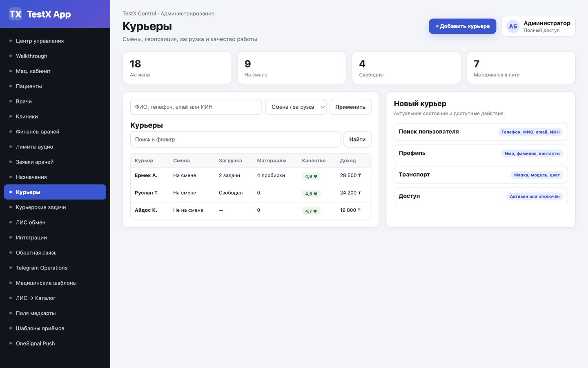The height and width of the screenshot is (368, 588).
Task: Click the Имя, фамилия, контакты badge
Action: 532,154
